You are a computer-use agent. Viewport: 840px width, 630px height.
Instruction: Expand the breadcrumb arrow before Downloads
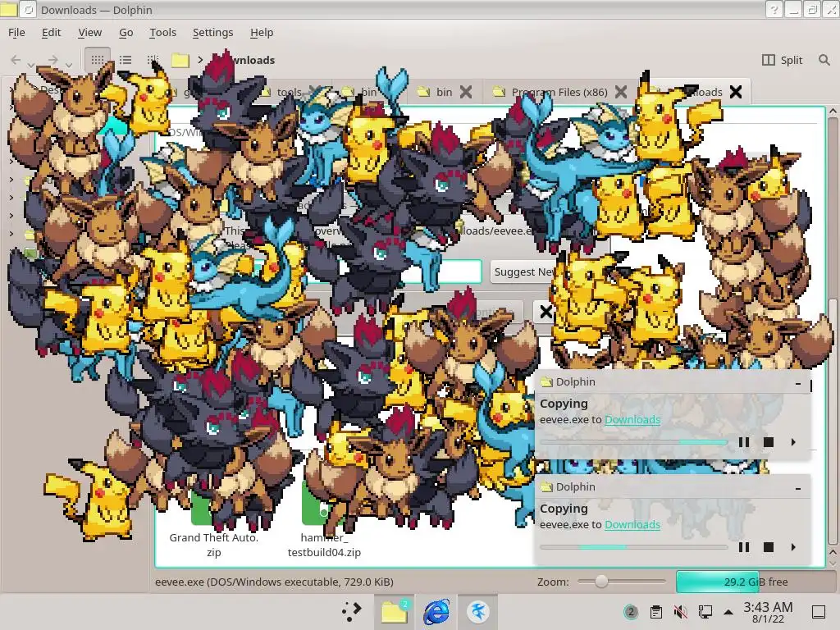(x=200, y=60)
